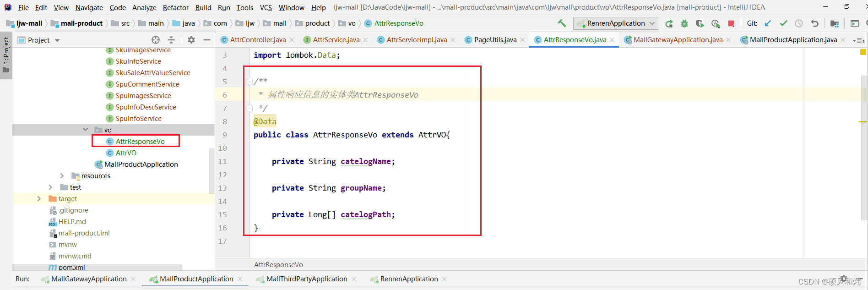Click the locate current file target icon
Screen dimensions: 868x290
156,40
